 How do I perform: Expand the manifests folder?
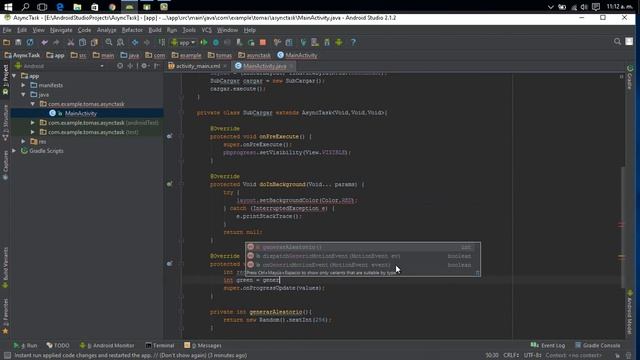[24, 85]
